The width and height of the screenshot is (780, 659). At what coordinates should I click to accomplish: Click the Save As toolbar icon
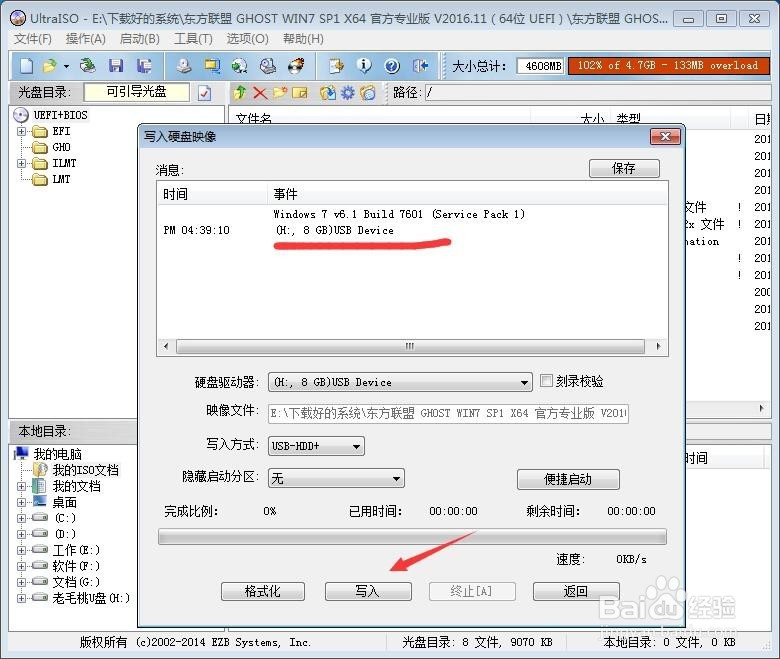[144, 66]
